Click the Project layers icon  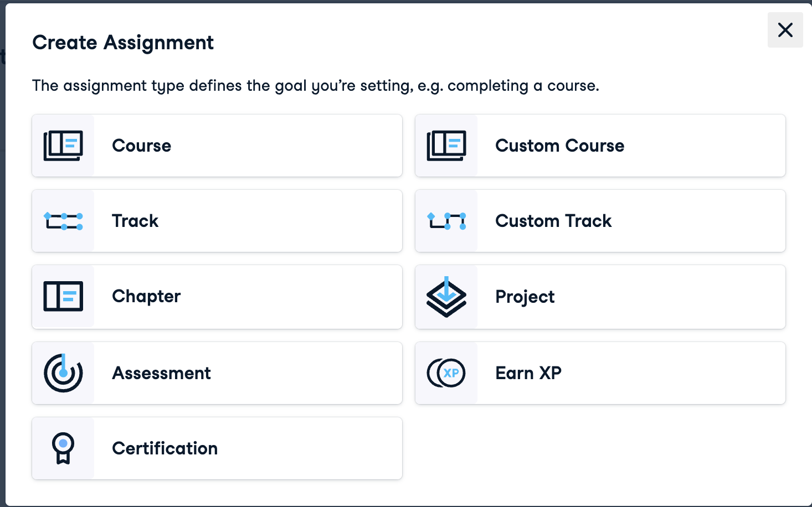446,297
